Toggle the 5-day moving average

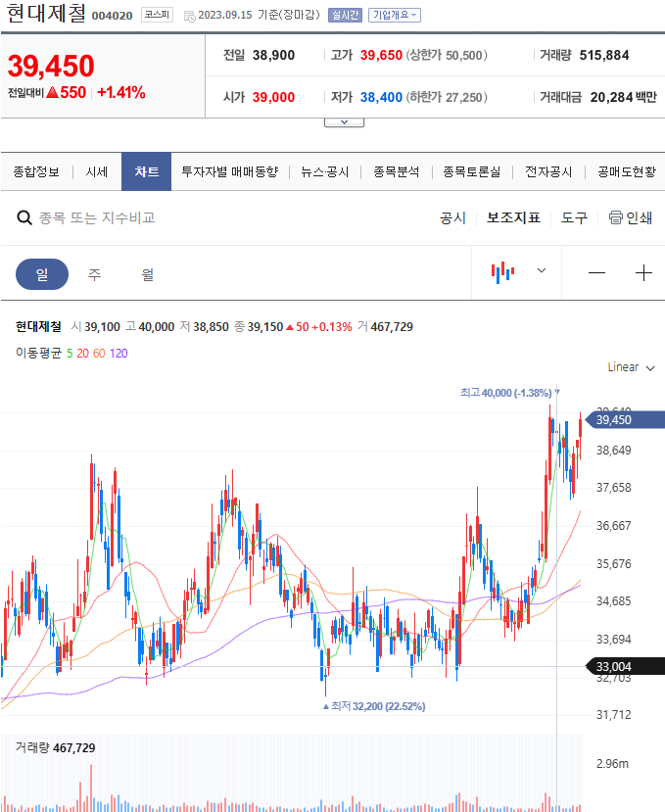70,354
